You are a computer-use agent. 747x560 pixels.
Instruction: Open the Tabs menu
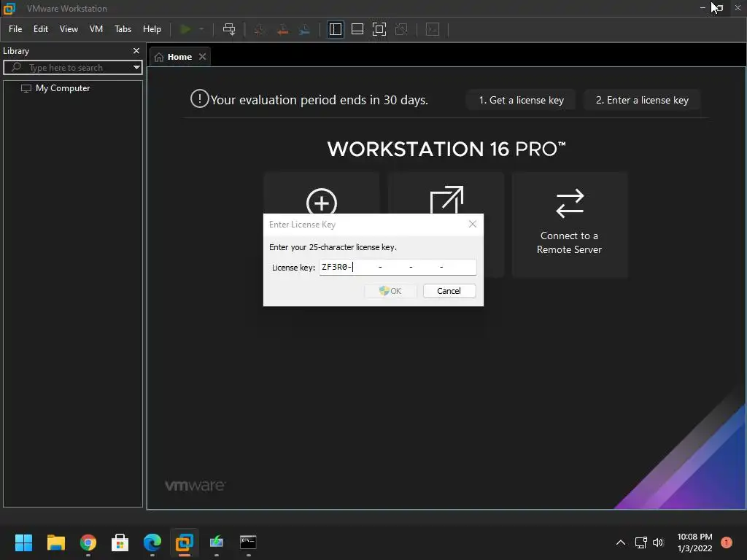click(x=123, y=29)
